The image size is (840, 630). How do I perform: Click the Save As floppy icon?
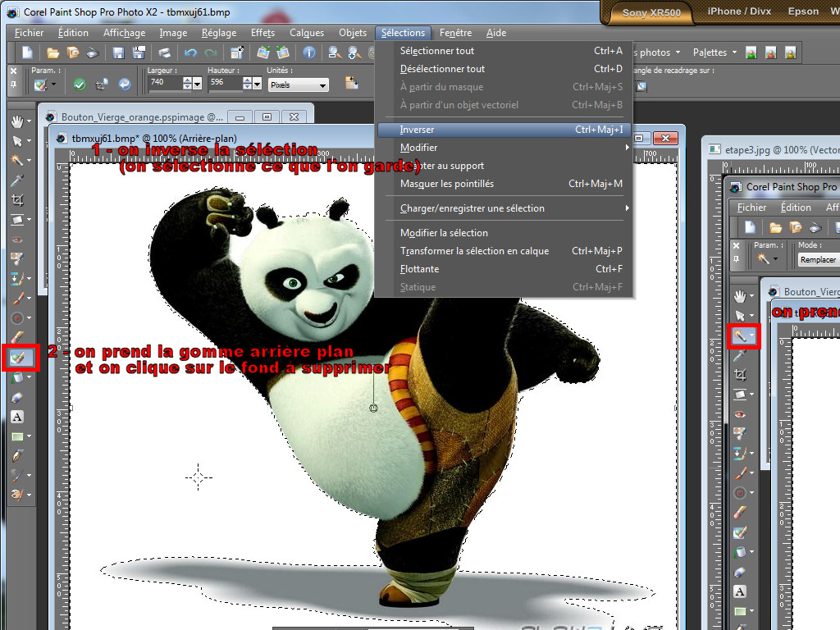tap(139, 52)
